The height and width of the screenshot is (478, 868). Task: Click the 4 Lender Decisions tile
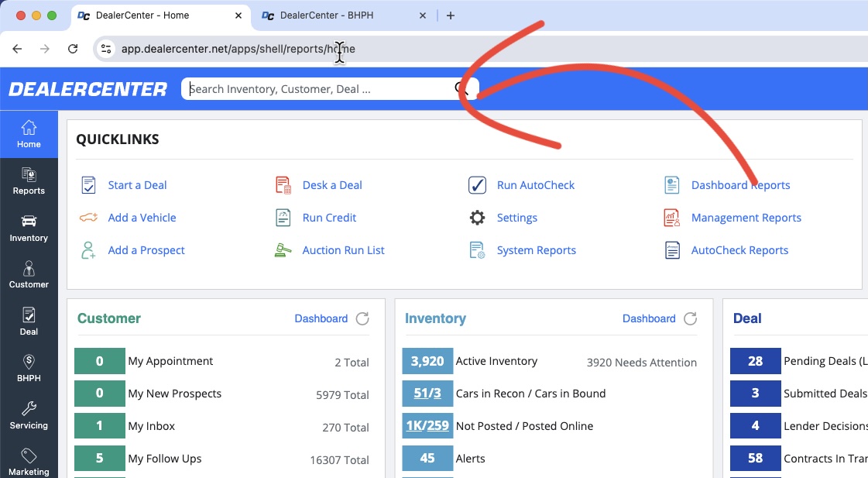pos(756,426)
